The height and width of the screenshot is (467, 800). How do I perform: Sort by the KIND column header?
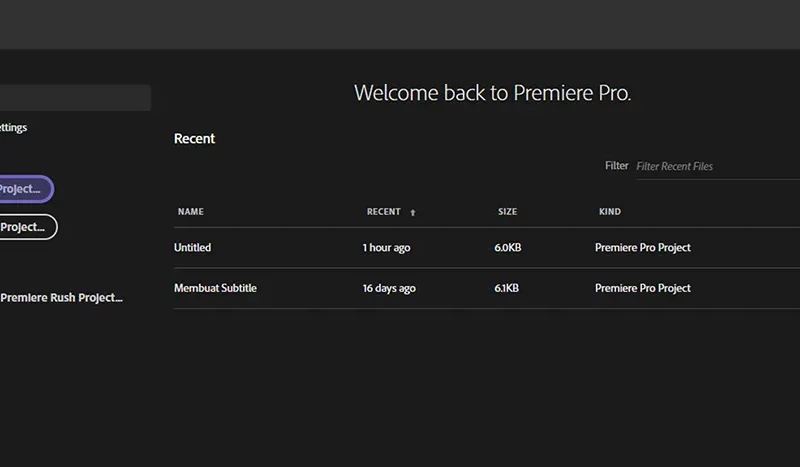[610, 212]
